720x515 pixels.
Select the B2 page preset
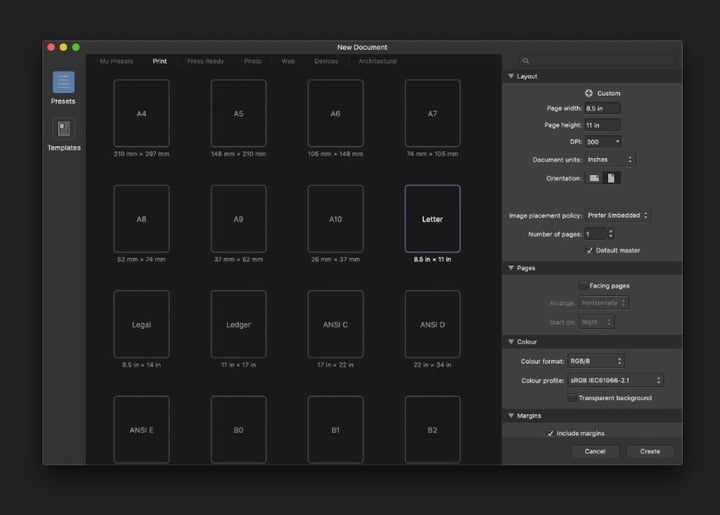coord(432,430)
